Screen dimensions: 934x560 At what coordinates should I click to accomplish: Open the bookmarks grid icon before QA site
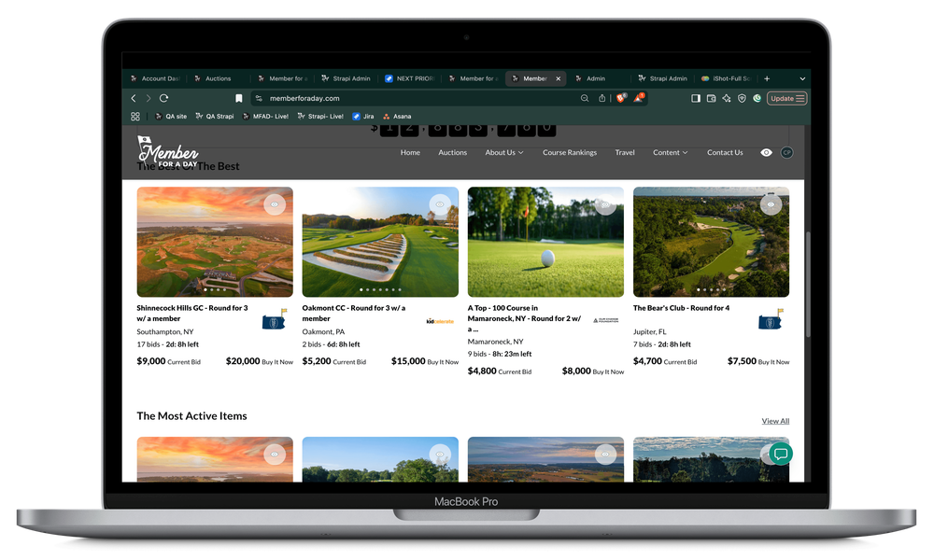point(135,117)
